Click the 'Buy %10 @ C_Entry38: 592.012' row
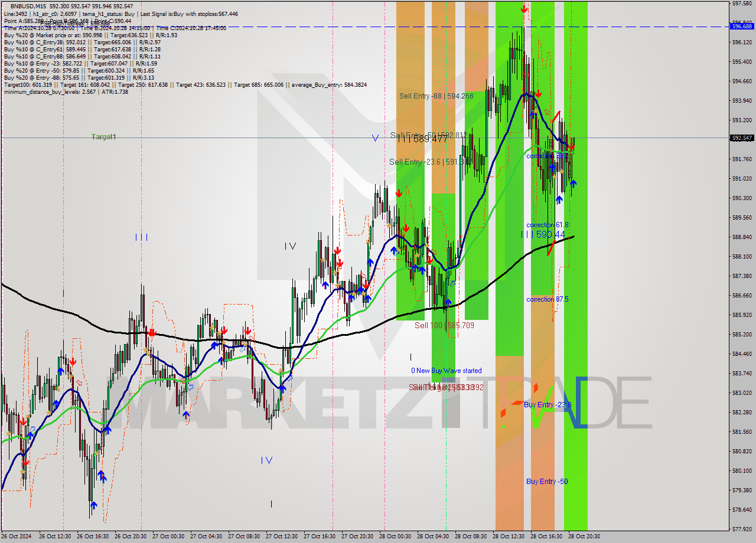Viewport: 756px width, 543px height. (x=82, y=42)
